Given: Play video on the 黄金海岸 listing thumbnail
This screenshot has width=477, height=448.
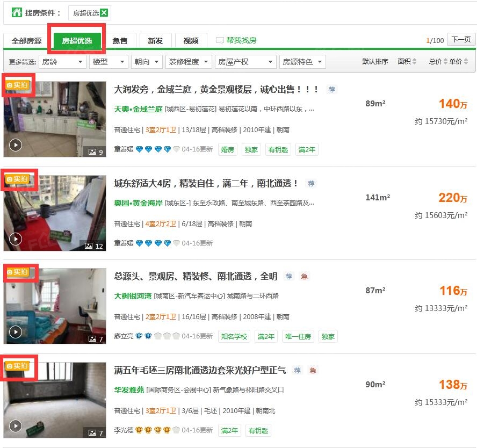Looking at the screenshot, I should pos(16,239).
